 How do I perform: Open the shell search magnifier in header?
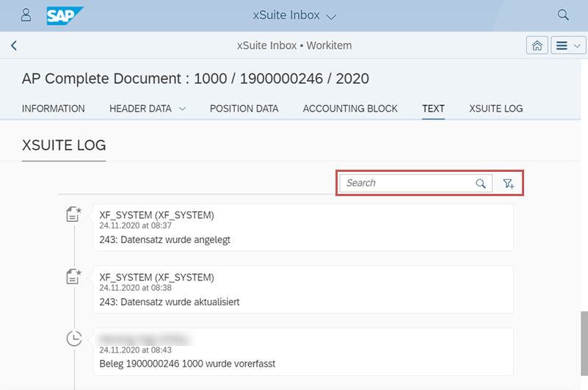[x=563, y=15]
